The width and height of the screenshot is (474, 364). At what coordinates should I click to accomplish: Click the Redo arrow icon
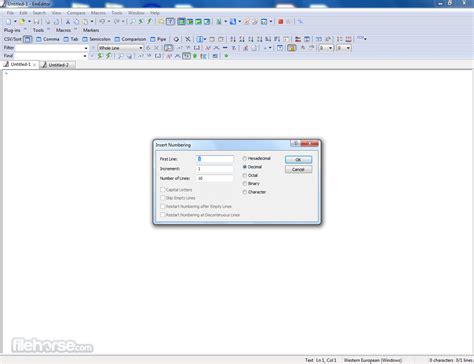coord(116,21)
